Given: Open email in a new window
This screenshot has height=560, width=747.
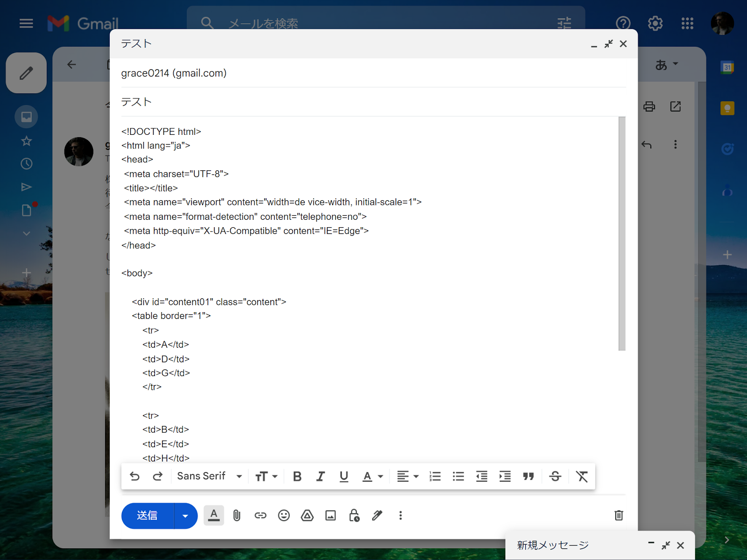Looking at the screenshot, I should point(676,107).
